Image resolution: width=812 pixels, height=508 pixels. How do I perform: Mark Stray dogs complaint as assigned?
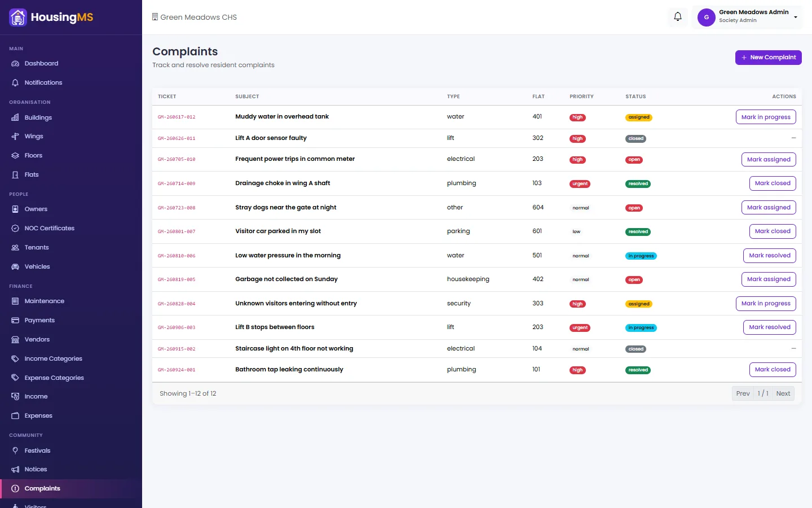[769, 208]
